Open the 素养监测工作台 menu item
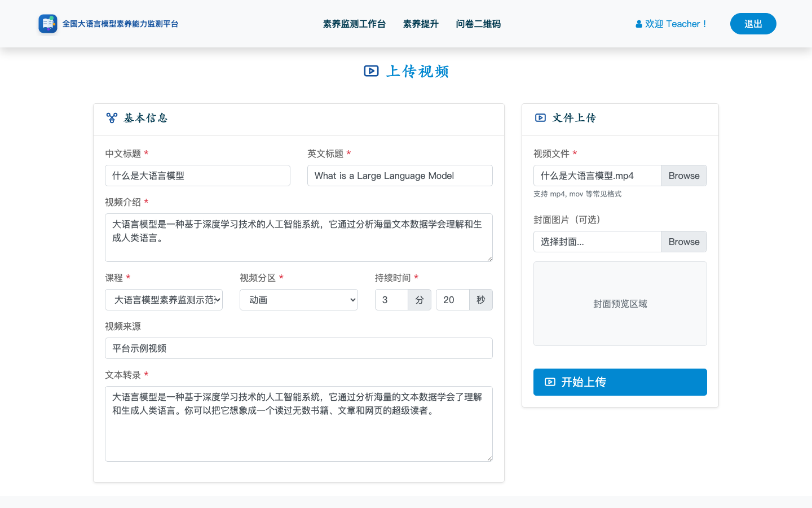The height and width of the screenshot is (508, 812). point(354,24)
